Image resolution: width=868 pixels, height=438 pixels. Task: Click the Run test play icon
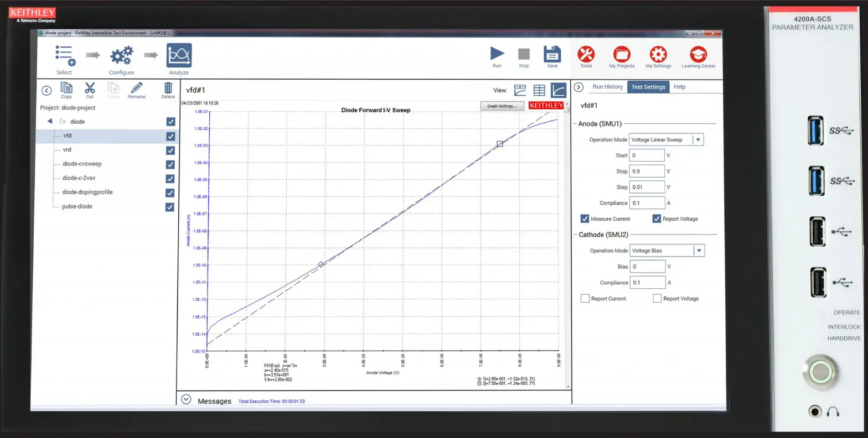pyautogui.click(x=497, y=54)
